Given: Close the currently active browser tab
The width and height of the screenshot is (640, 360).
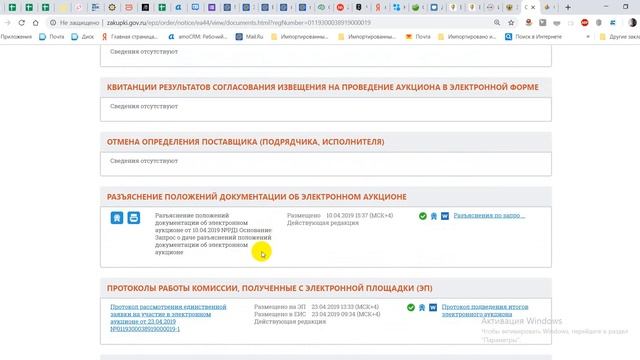Looking at the screenshot, I should pos(533,7).
